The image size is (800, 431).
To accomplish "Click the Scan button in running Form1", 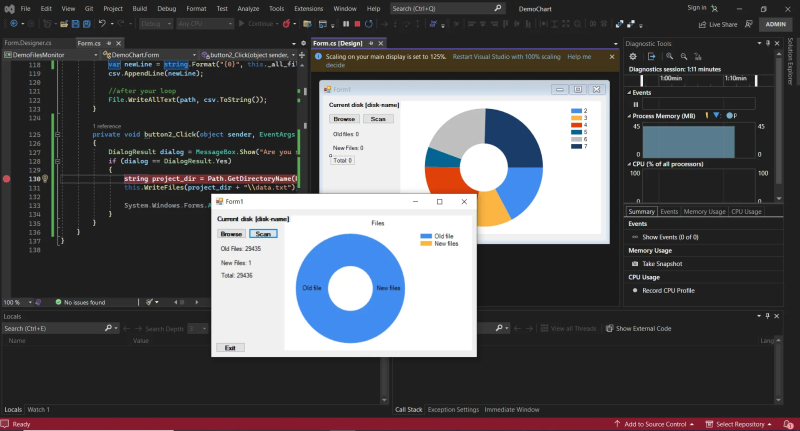I will coord(263,234).
